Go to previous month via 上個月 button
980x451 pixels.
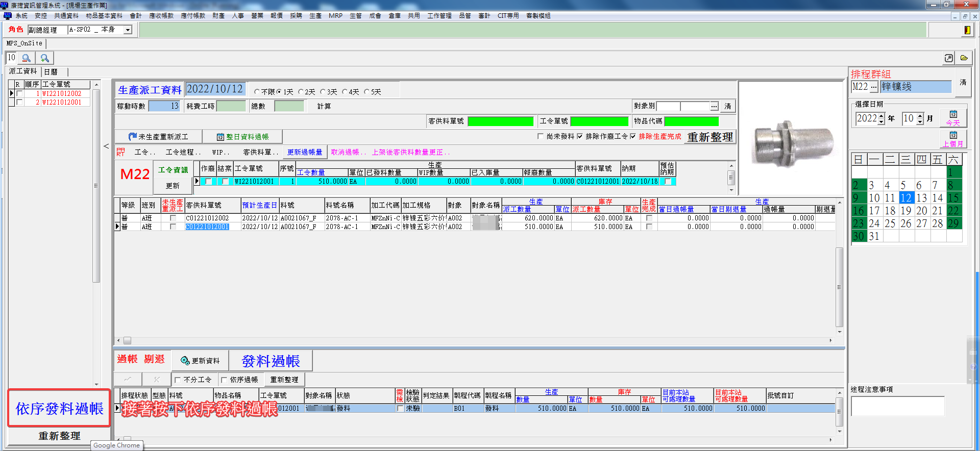point(953,139)
